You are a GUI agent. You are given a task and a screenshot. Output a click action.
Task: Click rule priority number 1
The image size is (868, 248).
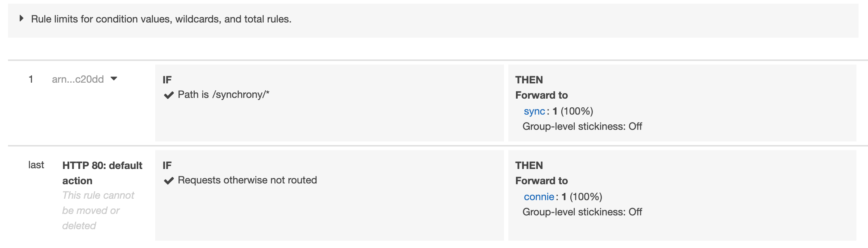[31, 79]
